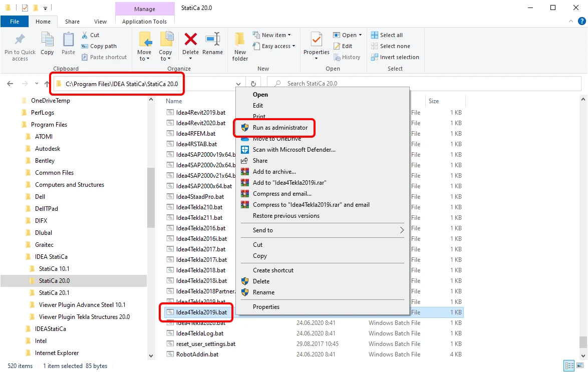Viewport: 588px width, 372px height.
Task: Sort by the Size column header
Action: click(434, 101)
